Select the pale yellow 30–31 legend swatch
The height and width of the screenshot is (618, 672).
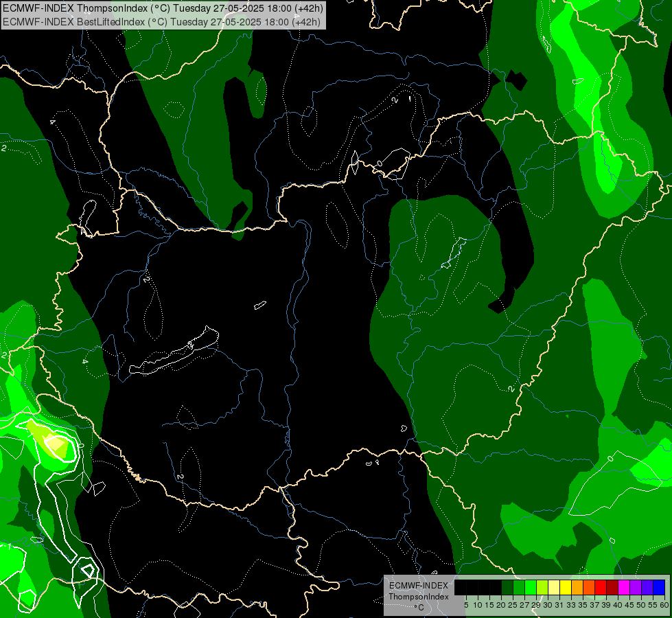554,588
